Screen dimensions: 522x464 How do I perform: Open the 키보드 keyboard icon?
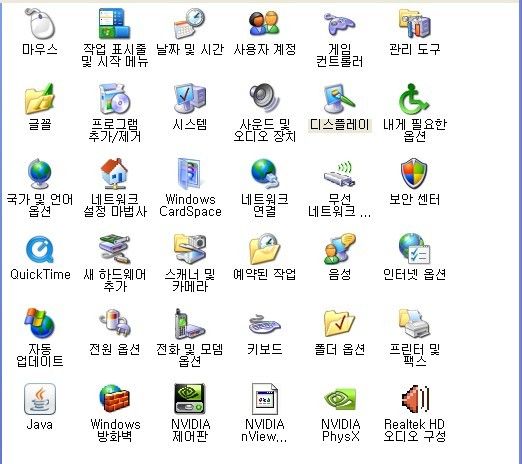(265, 324)
